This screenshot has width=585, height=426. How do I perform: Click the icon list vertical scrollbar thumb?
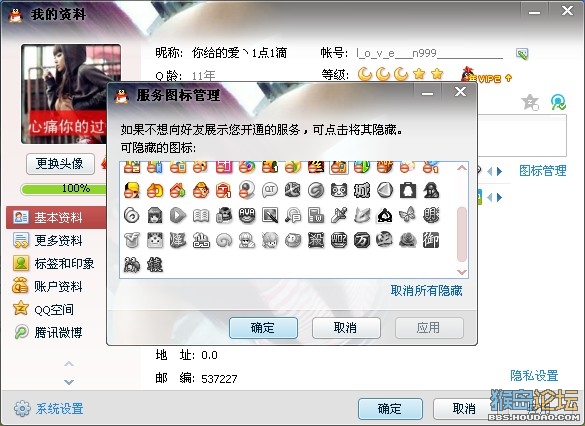[x=462, y=234]
